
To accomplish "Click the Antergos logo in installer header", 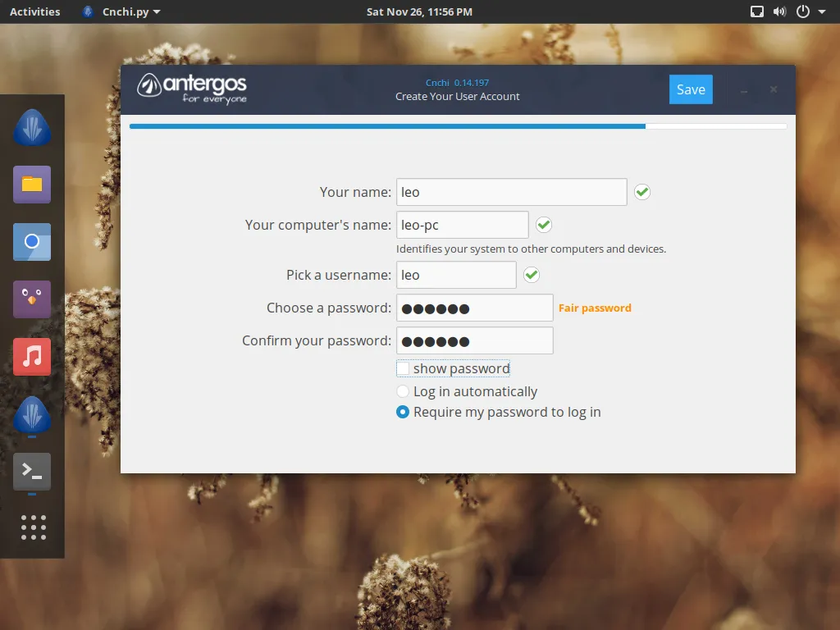I will coord(192,89).
